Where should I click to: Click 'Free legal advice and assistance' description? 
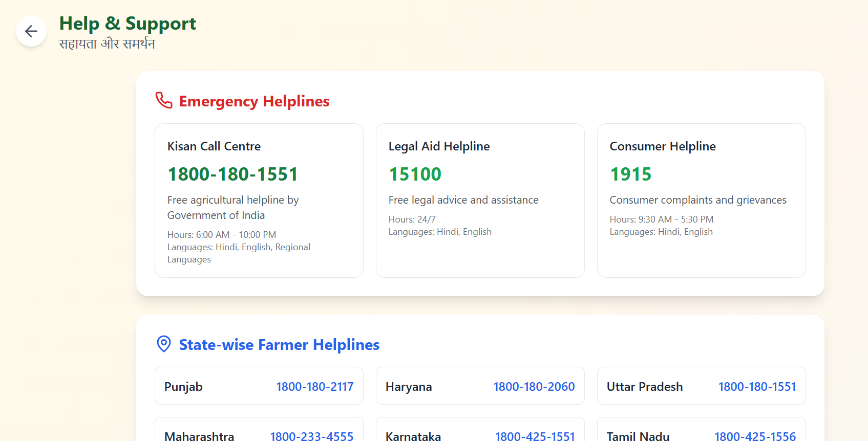[x=463, y=200]
